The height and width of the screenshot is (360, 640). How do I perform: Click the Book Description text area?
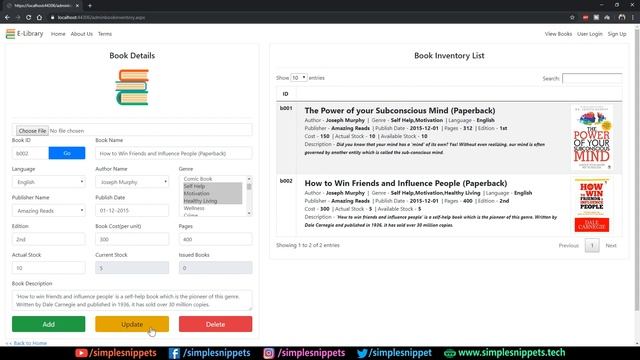click(132, 300)
